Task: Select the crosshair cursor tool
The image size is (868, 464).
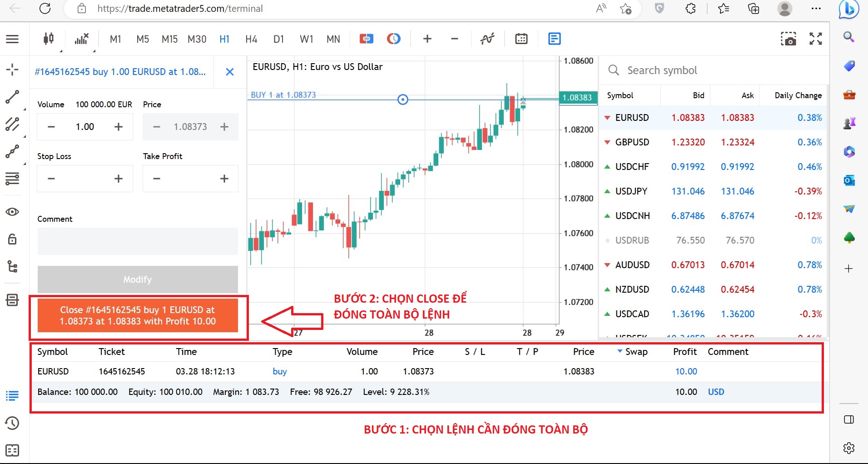Action: point(12,70)
